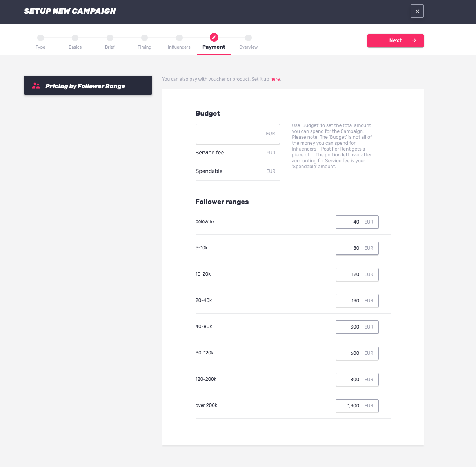Click the 'below 5k' row label
This screenshot has width=476, height=467.
(x=205, y=222)
